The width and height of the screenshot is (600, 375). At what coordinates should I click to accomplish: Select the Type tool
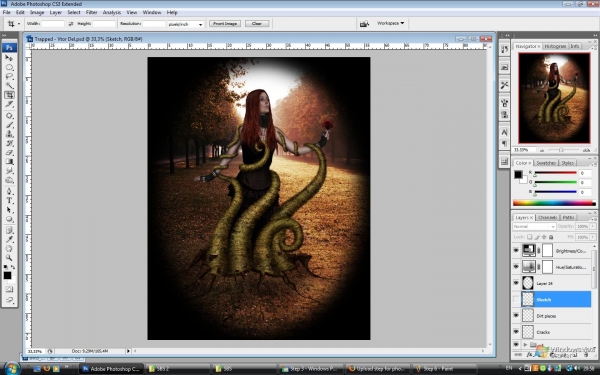(9, 201)
